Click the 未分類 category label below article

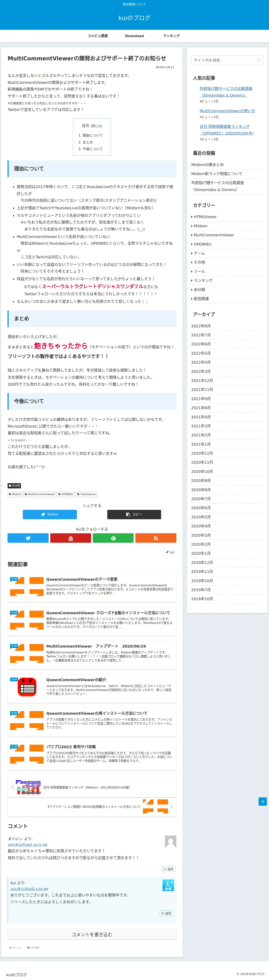point(14,485)
